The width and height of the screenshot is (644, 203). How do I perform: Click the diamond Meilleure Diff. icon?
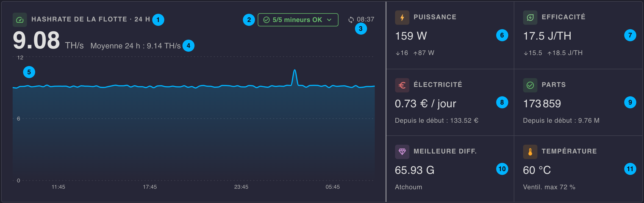(x=402, y=152)
